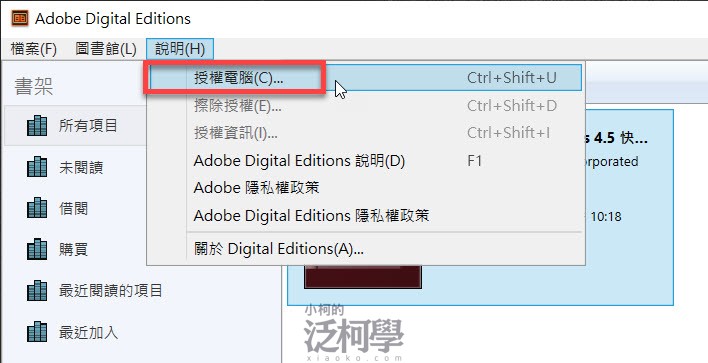
Task: Click the Adobe Digital Editions app icon
Action: pos(20,19)
